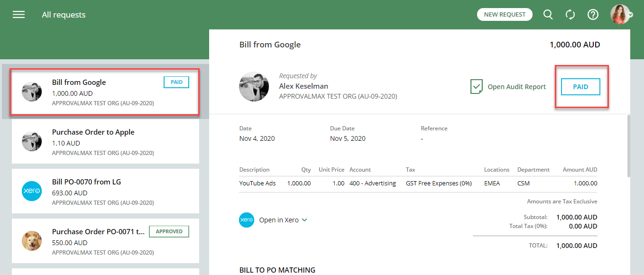
Task: Click requester name Alex Keselman
Action: [x=304, y=86]
